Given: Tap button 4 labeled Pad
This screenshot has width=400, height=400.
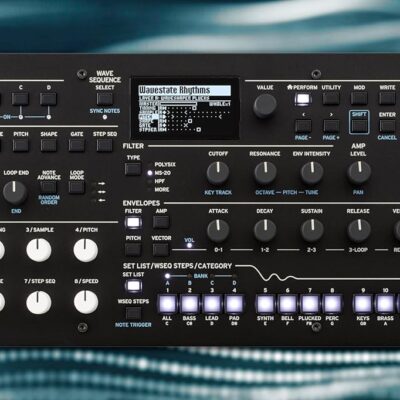Looking at the screenshot, I should click(234, 304).
